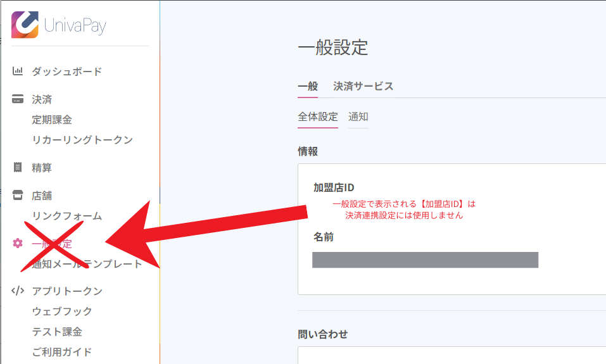Click the payment credit card icon

click(x=18, y=99)
